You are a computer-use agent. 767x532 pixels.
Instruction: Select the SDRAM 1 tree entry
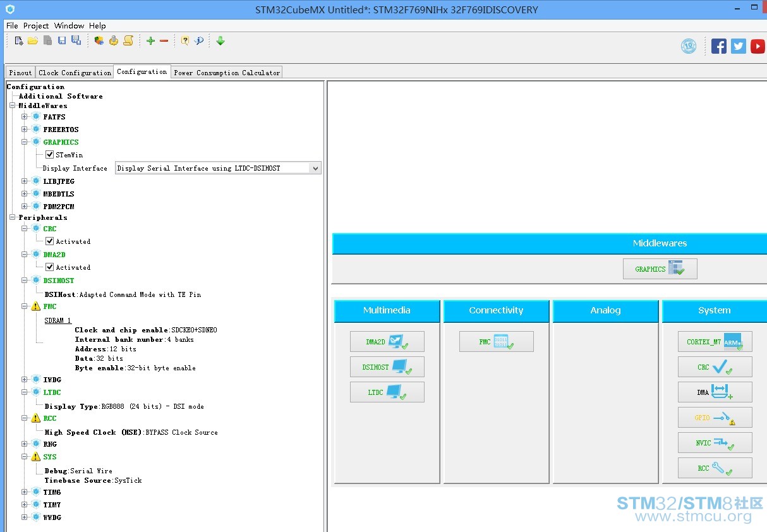coord(57,320)
